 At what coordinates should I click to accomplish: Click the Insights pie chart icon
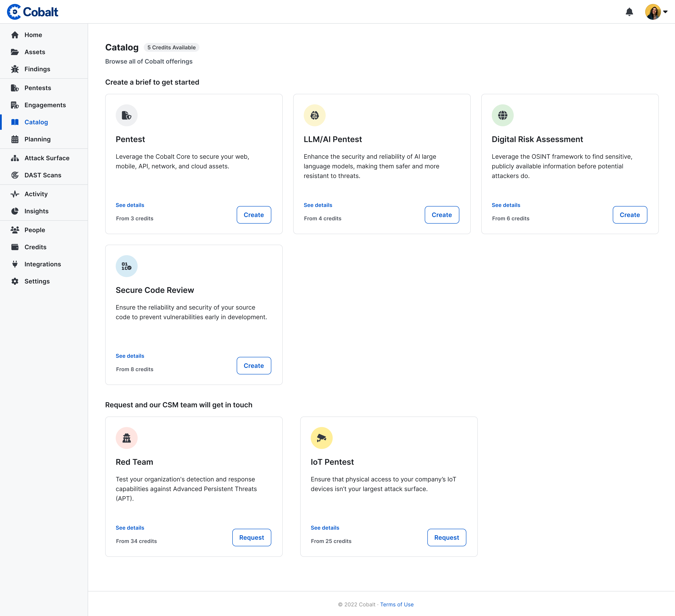coord(15,211)
